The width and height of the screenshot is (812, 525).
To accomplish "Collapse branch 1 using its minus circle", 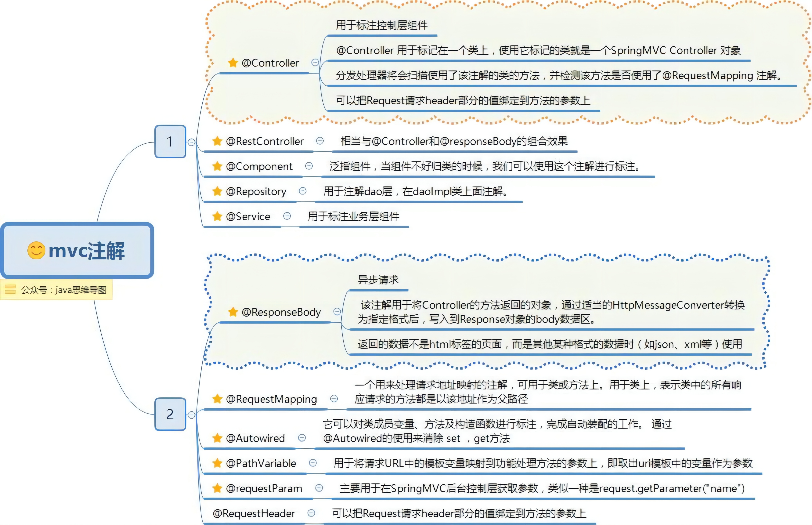I will pyautogui.click(x=191, y=142).
